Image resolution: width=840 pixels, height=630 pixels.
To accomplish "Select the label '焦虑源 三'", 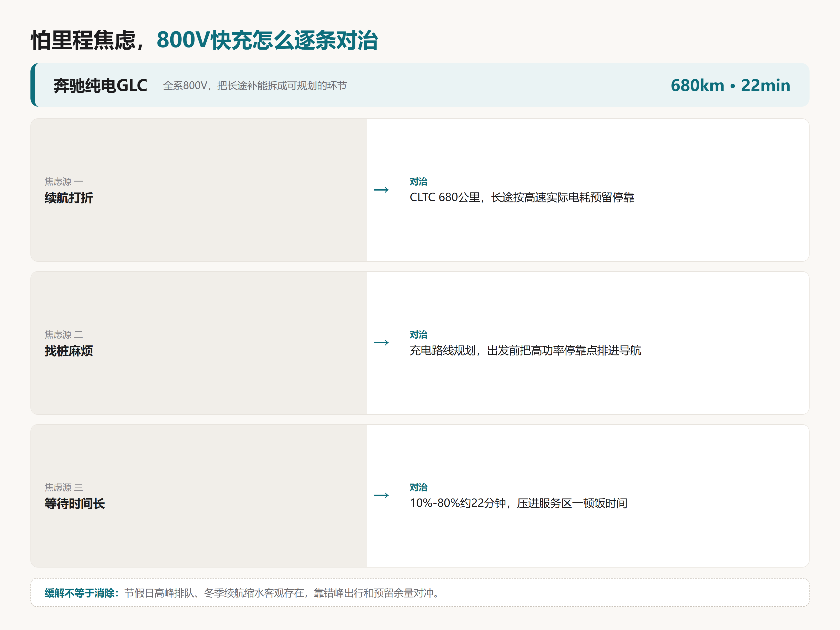I will click(x=64, y=487).
